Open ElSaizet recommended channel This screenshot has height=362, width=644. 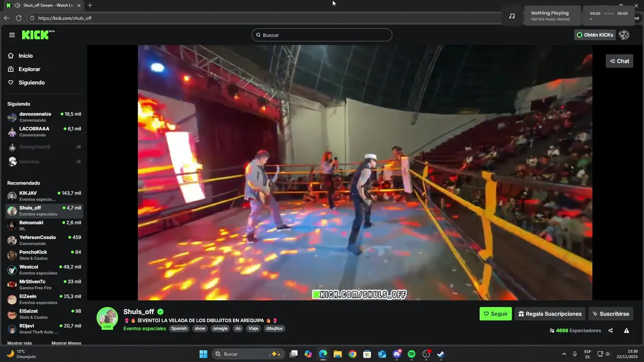pyautogui.click(x=44, y=314)
